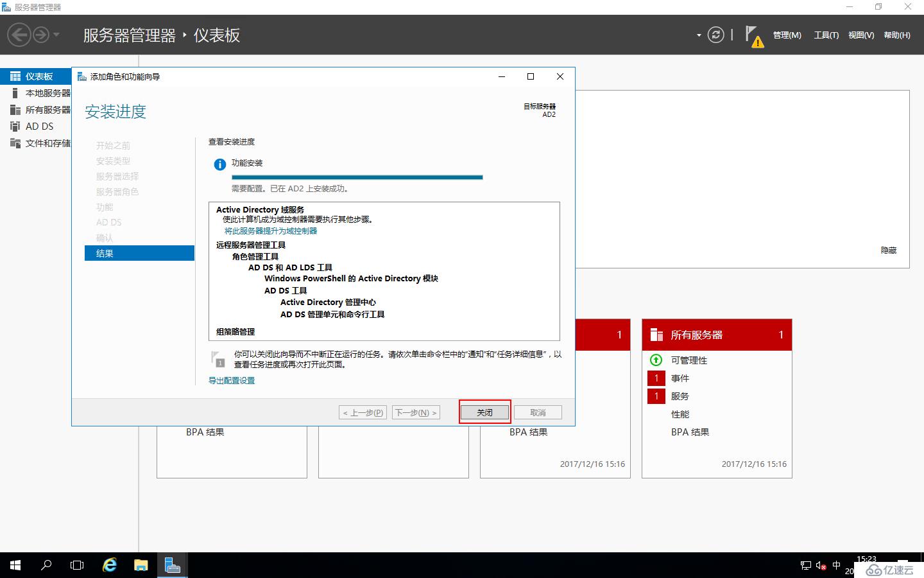
Task: Open the 视图(V) menu
Action: [860, 35]
